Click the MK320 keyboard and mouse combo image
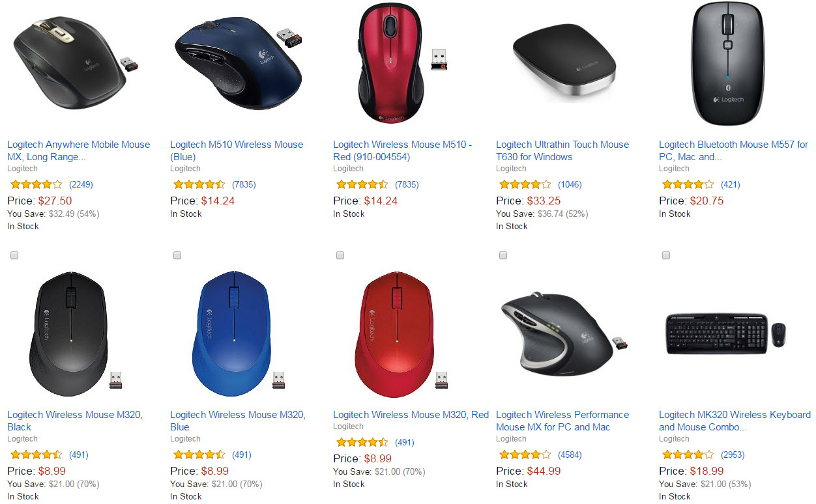 pyautogui.click(x=727, y=333)
